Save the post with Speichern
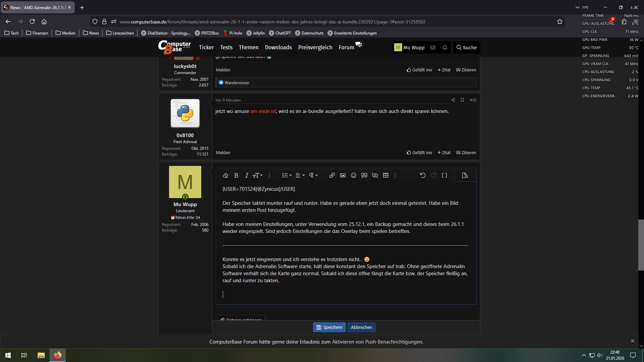The height and width of the screenshot is (362, 644). pyautogui.click(x=329, y=327)
